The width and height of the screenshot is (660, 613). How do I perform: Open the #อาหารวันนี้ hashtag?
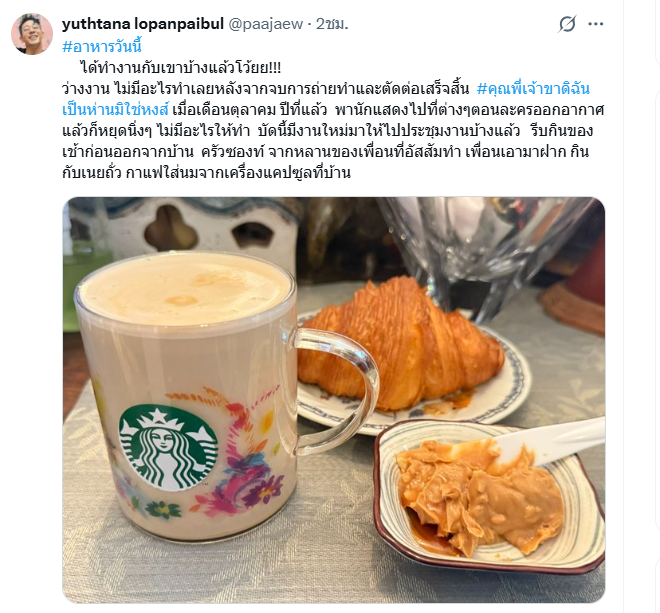[x=102, y=46]
